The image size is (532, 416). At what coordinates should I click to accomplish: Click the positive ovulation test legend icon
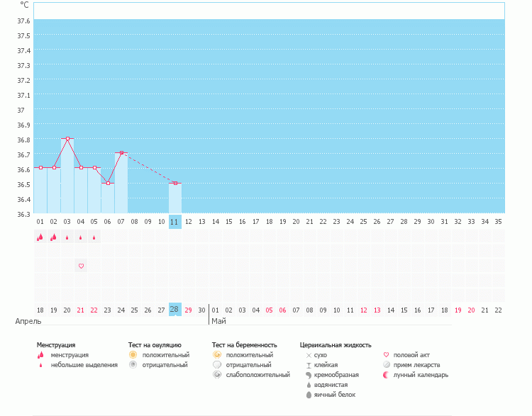click(133, 354)
